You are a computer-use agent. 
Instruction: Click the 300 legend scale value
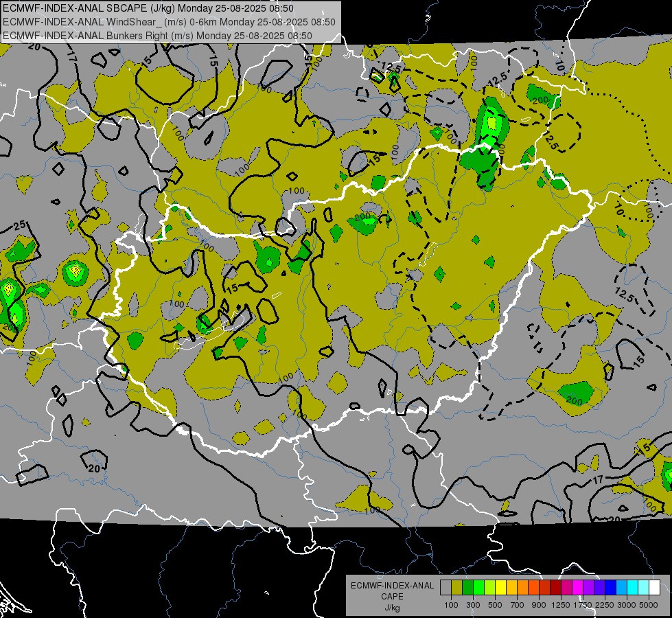473,605
